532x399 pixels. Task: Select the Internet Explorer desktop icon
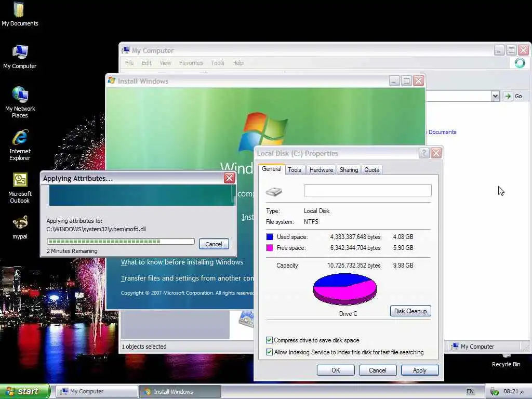20,145
